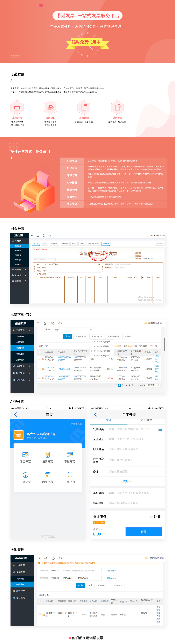Image resolution: width=175 pixels, height=644 pixels.
Task: Click home icon in 报销管理 header
Action: click(x=45, y=558)
